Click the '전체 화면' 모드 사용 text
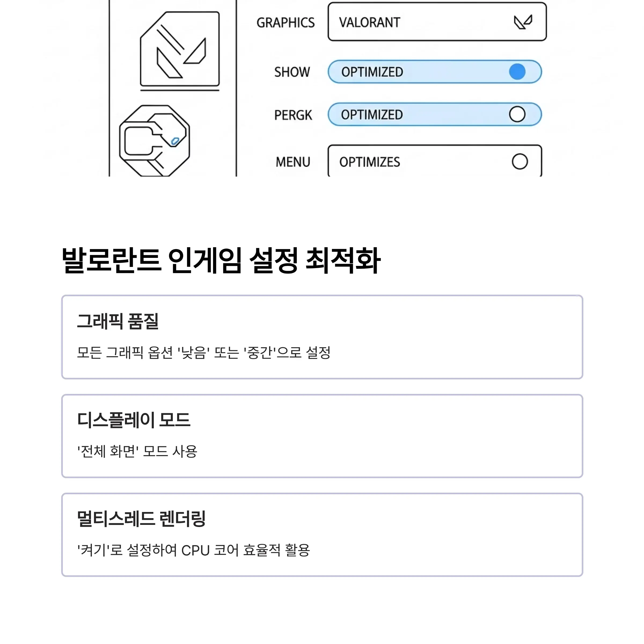The height and width of the screenshot is (644, 644). 137,451
